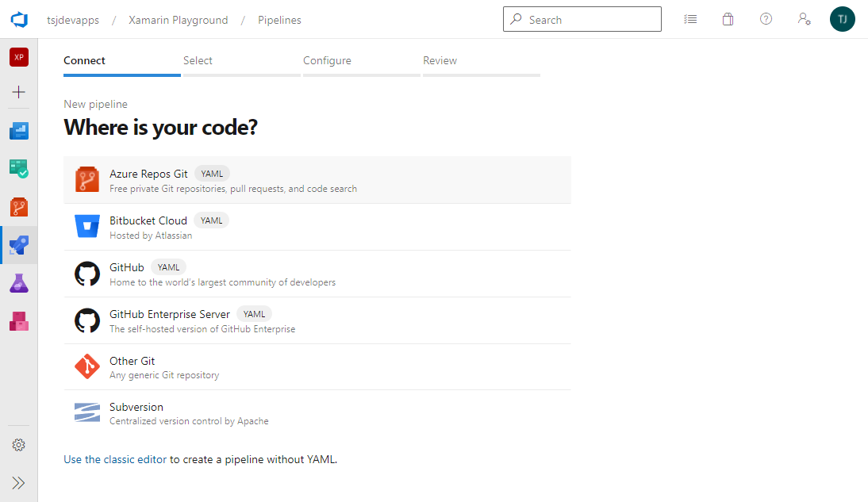
Task: Open User settings icon in header
Action: (804, 20)
